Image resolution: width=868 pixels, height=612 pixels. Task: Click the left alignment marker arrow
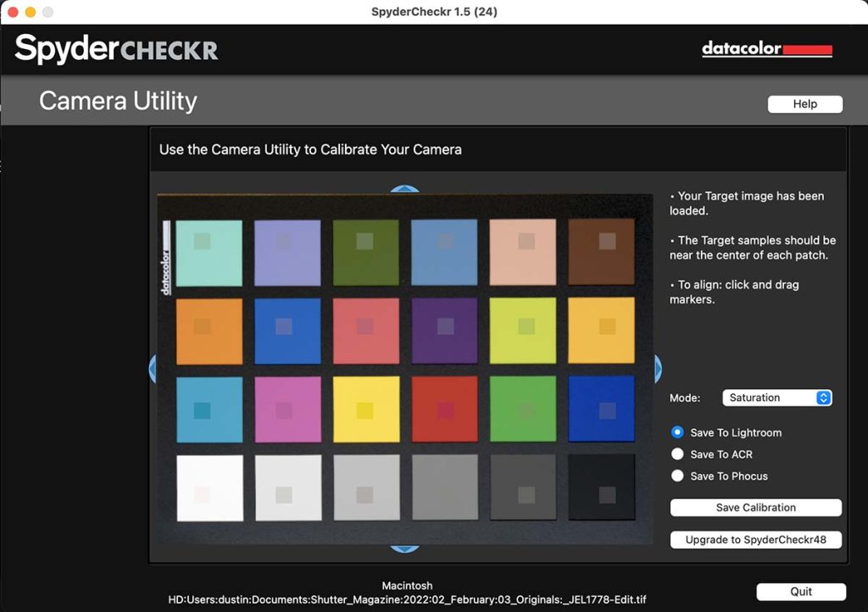[153, 369]
